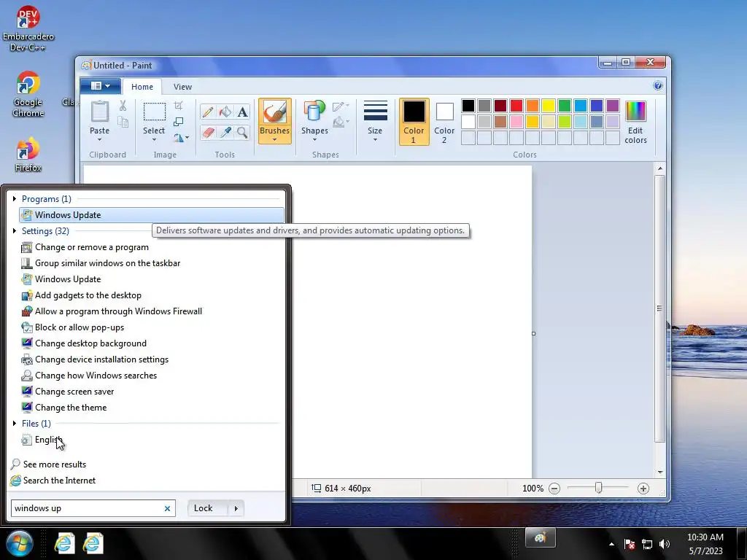Open Change or remove a program
Viewport: 747px width, 560px height.
(x=152, y=247)
